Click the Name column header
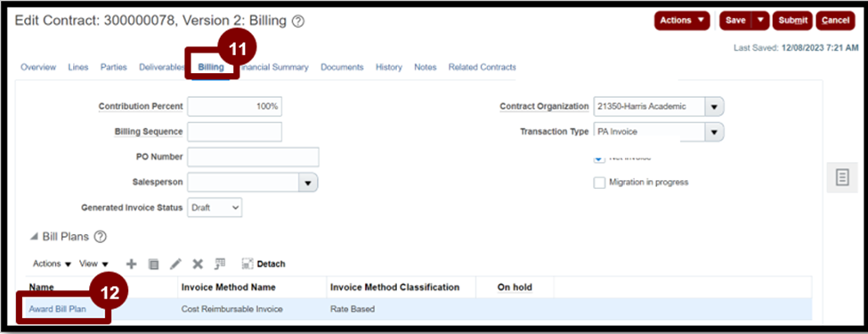 click(x=42, y=288)
